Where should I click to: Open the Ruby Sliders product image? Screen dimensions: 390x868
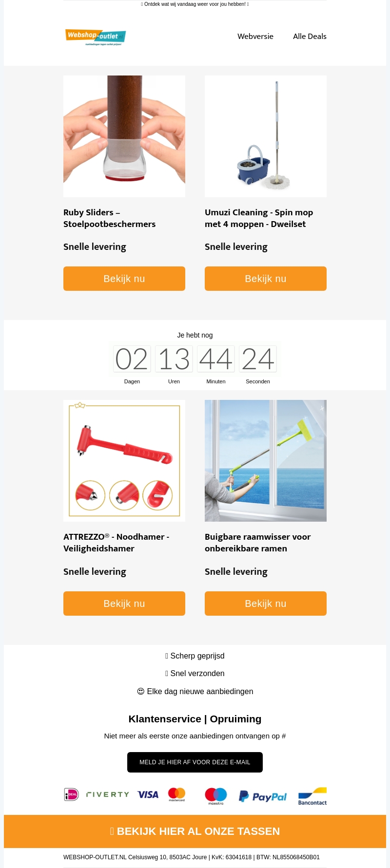pyautogui.click(x=124, y=136)
